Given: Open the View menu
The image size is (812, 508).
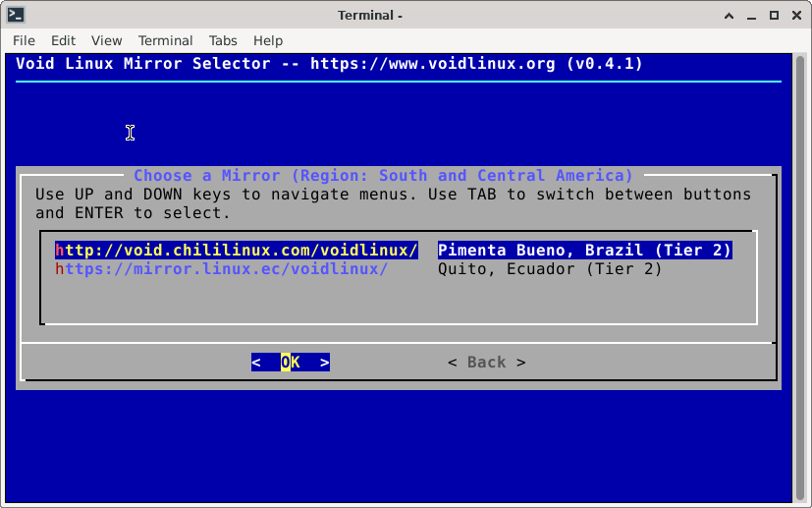Looking at the screenshot, I should tap(106, 40).
